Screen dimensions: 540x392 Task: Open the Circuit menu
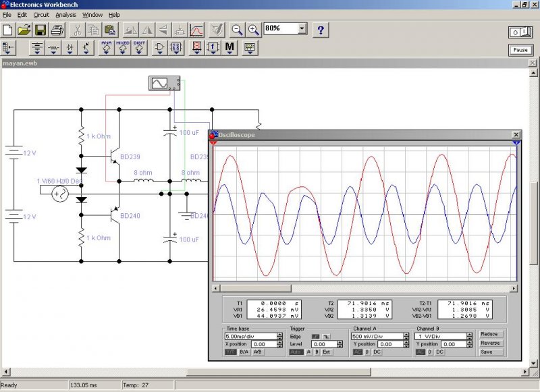[41, 14]
